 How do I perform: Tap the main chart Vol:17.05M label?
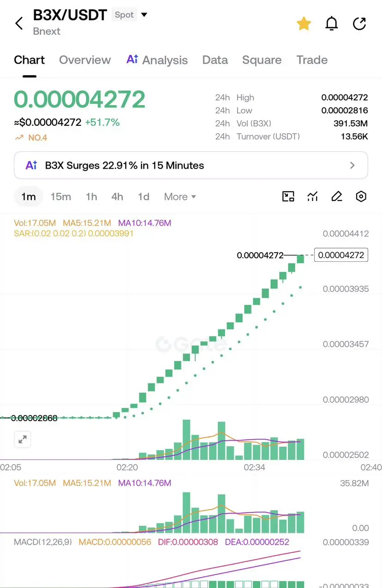pos(35,223)
